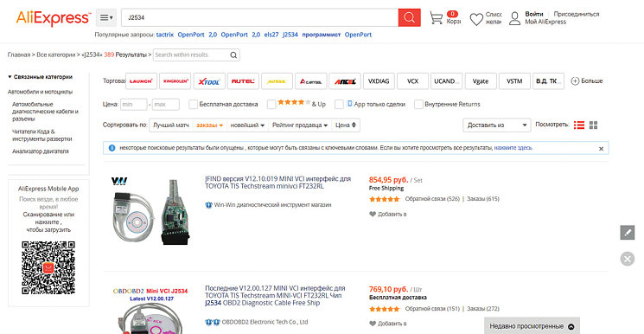Image resolution: width=644 pixels, height=334 pixels.
Task: Sort results by Цена
Action: 346,125
